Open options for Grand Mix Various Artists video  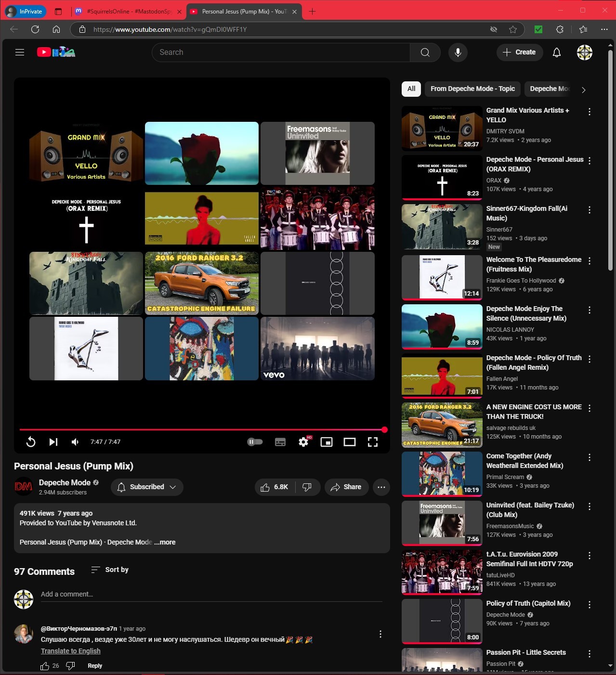pos(590,112)
